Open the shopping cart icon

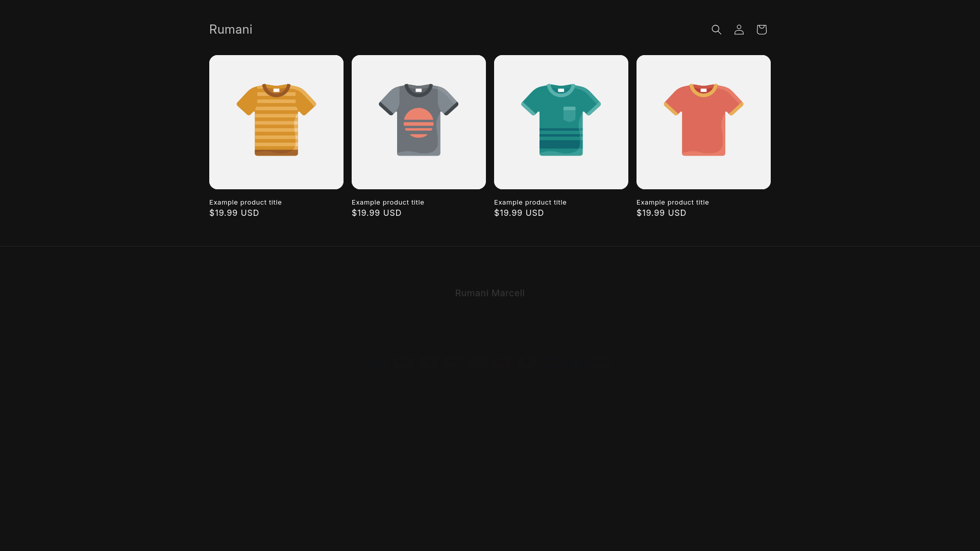(x=761, y=30)
